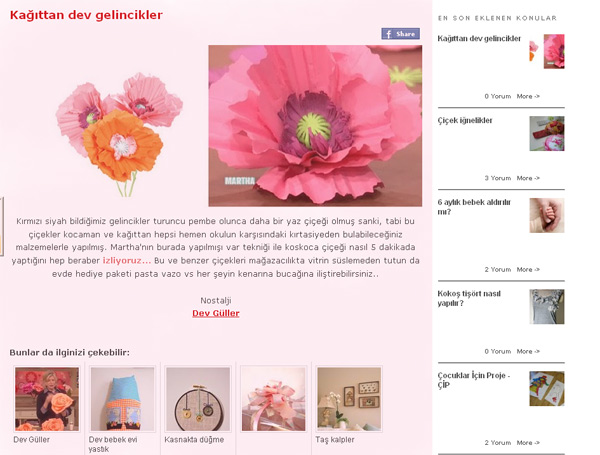Viewport: 600px width, 455px height.
Task: Click the pink and orange poppy bouquet image
Action: [x=119, y=134]
